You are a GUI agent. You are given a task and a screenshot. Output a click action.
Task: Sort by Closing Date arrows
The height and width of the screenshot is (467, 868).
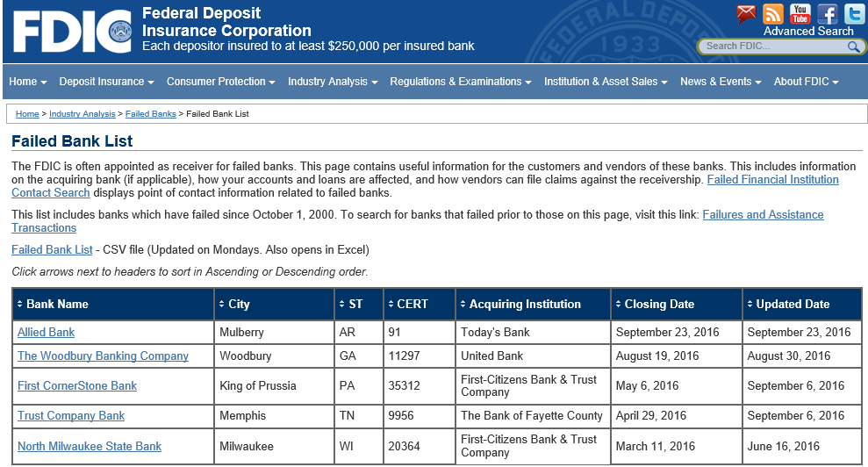click(619, 304)
